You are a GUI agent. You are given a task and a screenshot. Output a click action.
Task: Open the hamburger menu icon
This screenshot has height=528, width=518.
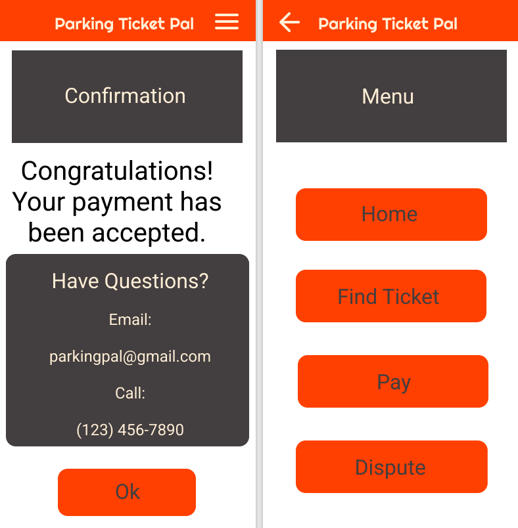click(x=227, y=22)
